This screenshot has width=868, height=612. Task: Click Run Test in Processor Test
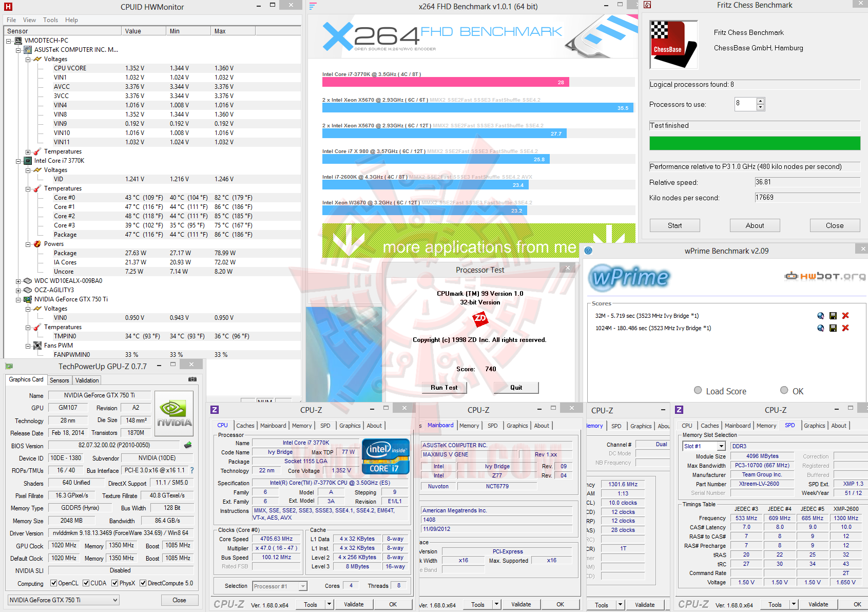[x=444, y=388]
